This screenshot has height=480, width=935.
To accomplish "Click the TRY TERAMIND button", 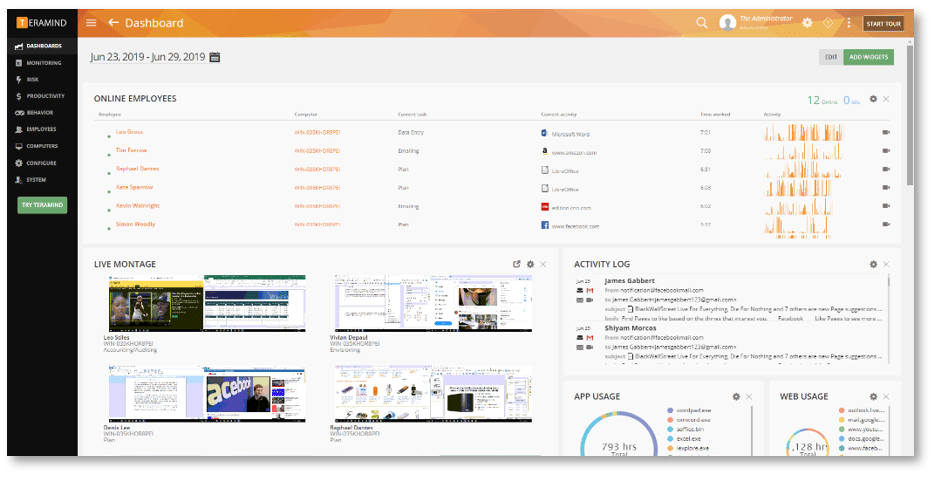I will tap(42, 205).
